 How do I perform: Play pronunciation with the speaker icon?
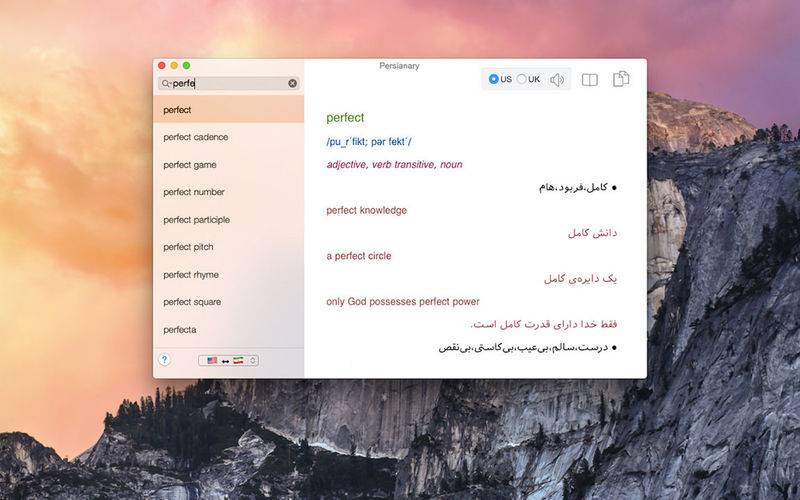point(557,80)
